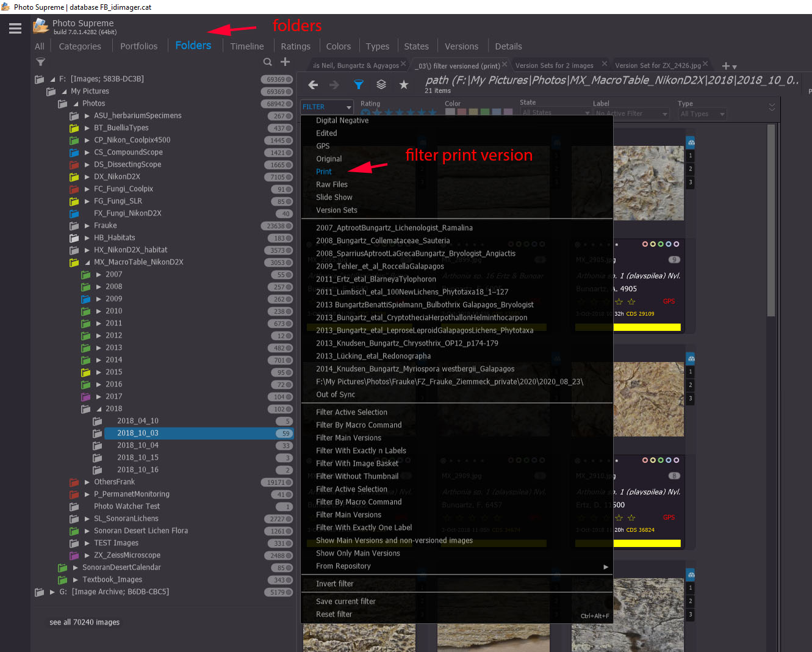Viewport: 812px width, 652px height.
Task: Toggle the red color label on the MX_2905.jpg card
Action: click(x=645, y=244)
